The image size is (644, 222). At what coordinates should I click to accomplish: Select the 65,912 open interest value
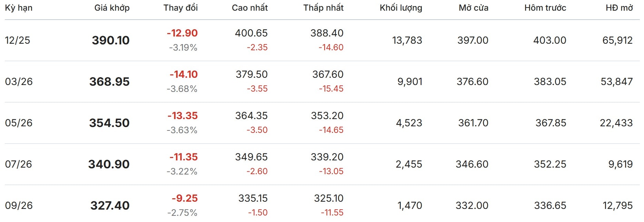(617, 40)
